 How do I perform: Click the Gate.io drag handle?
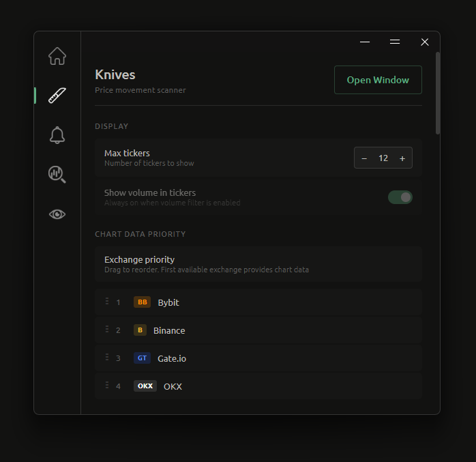pyautogui.click(x=107, y=357)
